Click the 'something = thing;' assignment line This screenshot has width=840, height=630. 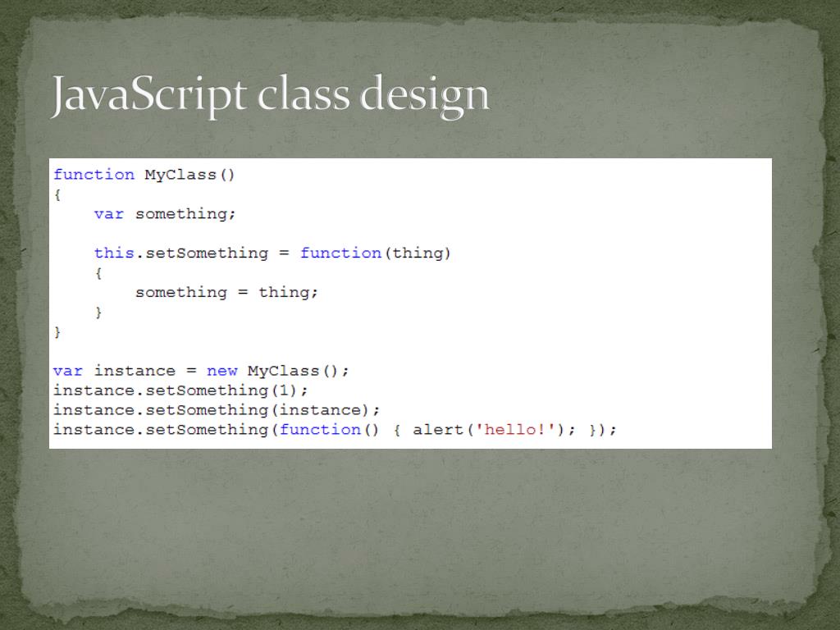[226, 293]
